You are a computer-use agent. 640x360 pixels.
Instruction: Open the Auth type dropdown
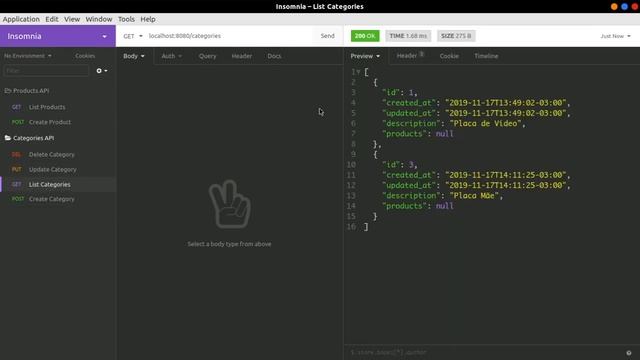point(172,56)
